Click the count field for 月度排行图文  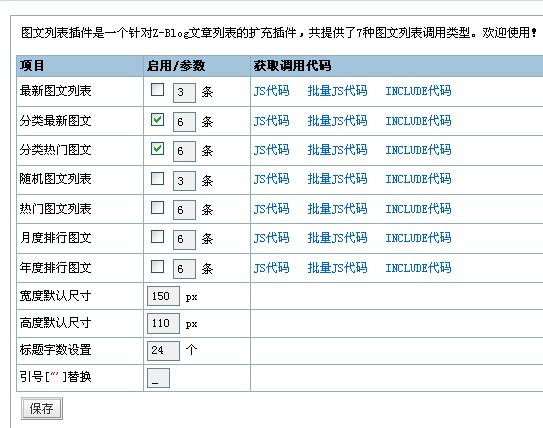pyautogui.click(x=184, y=239)
